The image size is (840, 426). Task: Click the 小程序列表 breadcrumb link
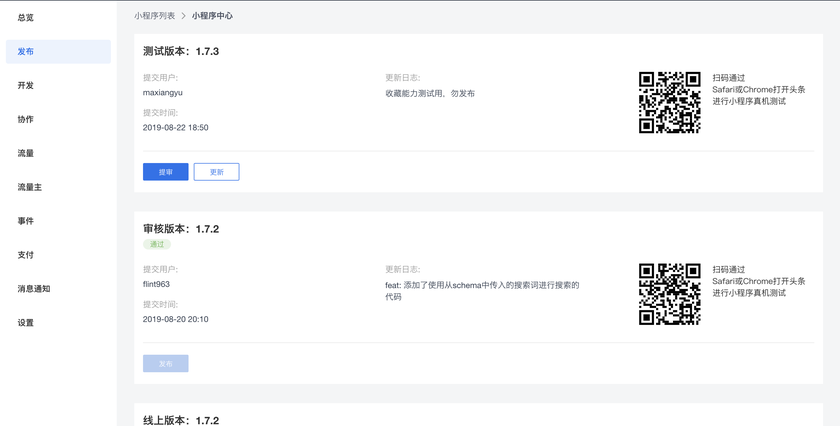click(x=155, y=16)
